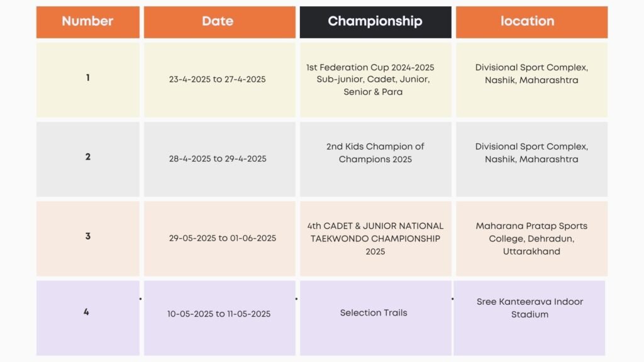Screen dimensions: 644x362
Task: Select the date 10-05-2025 to 11-05-2025
Action: point(219,314)
